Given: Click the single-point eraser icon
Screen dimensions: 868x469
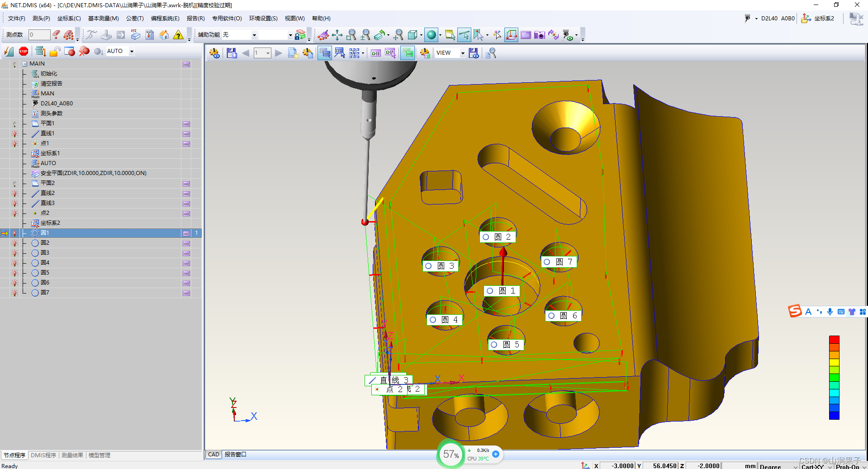Looking at the screenshot, I should pos(56,35).
